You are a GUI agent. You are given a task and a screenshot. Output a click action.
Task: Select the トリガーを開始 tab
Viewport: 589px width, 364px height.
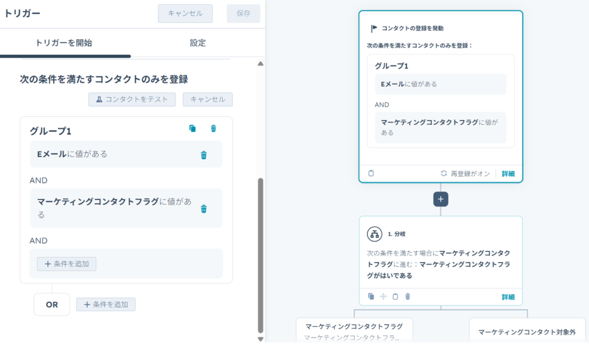tap(64, 43)
